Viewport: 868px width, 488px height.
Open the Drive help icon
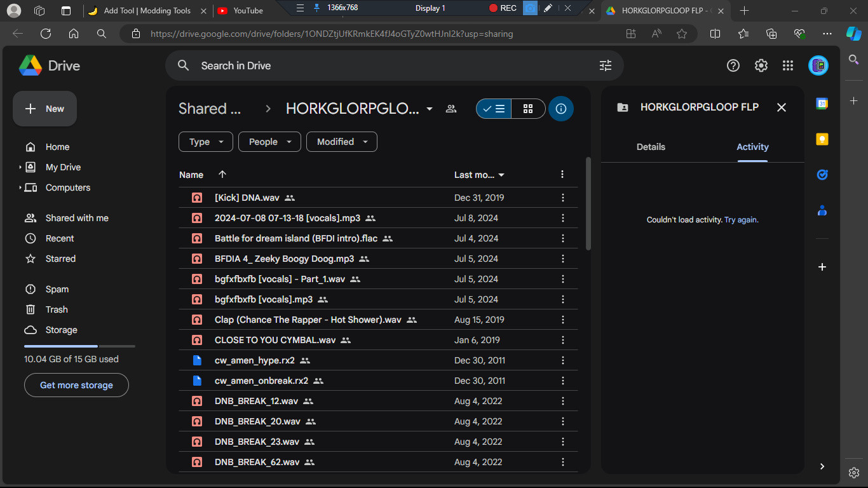[x=733, y=65]
